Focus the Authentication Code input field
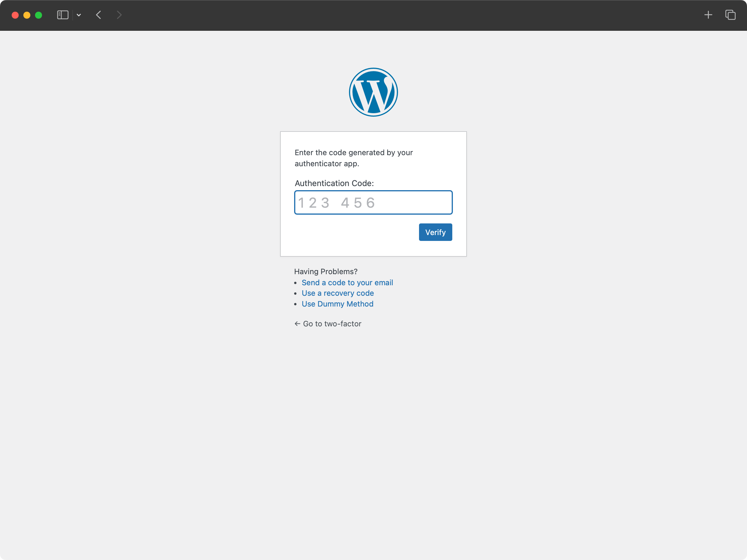 373,202
